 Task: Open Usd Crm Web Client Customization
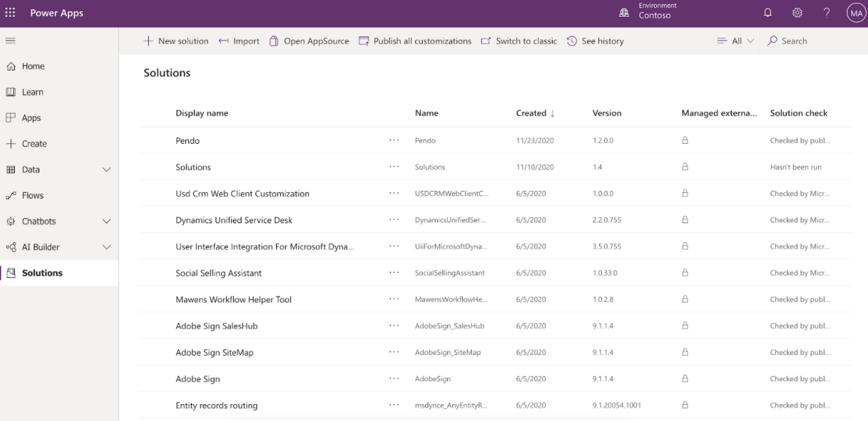click(x=242, y=194)
